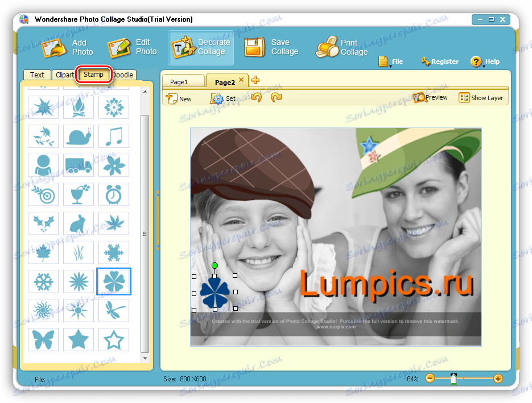Switch to the Clipart tab
532x403 pixels.
tap(64, 75)
